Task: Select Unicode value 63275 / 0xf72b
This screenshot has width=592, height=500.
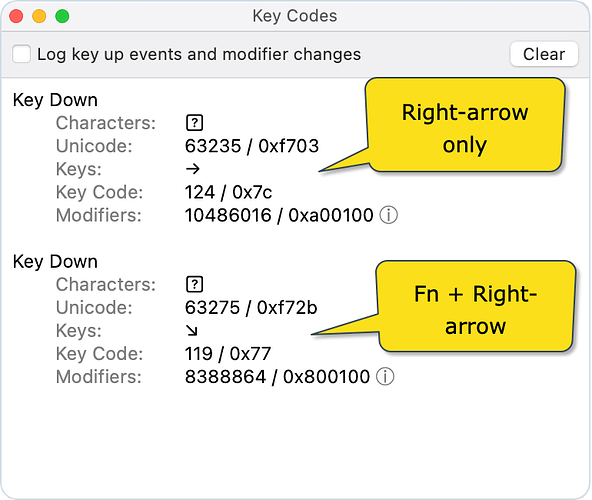Action: click(x=251, y=308)
